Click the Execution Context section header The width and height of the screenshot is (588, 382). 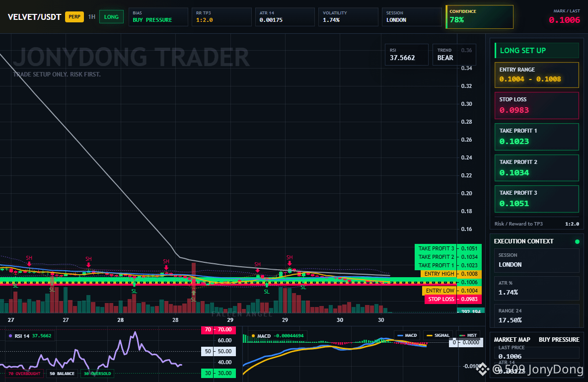point(523,241)
